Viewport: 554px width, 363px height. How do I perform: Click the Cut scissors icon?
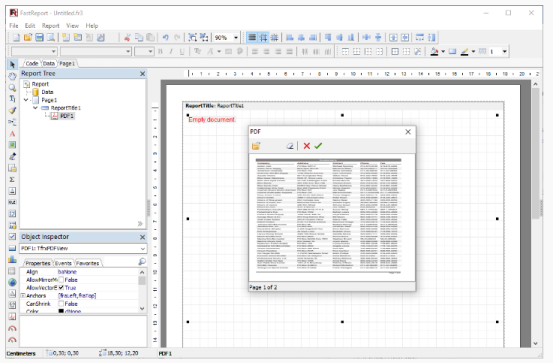coord(127,37)
